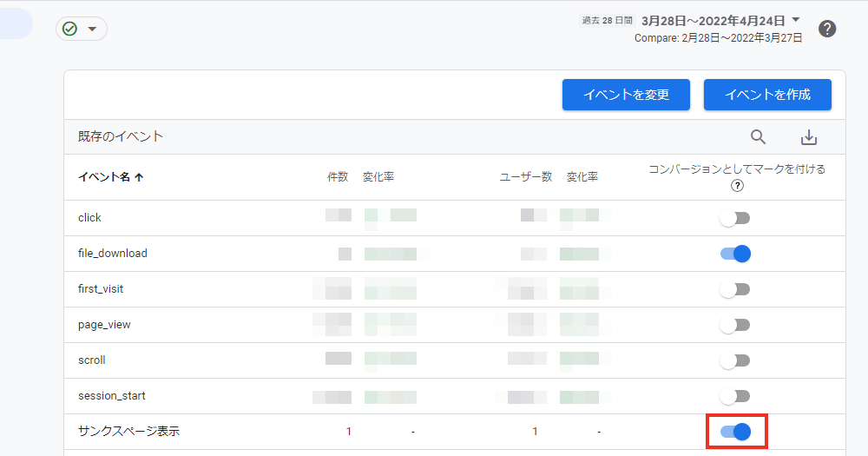868x456 pixels.
Task: Enable conversion toggle for session_start
Action: (735, 396)
